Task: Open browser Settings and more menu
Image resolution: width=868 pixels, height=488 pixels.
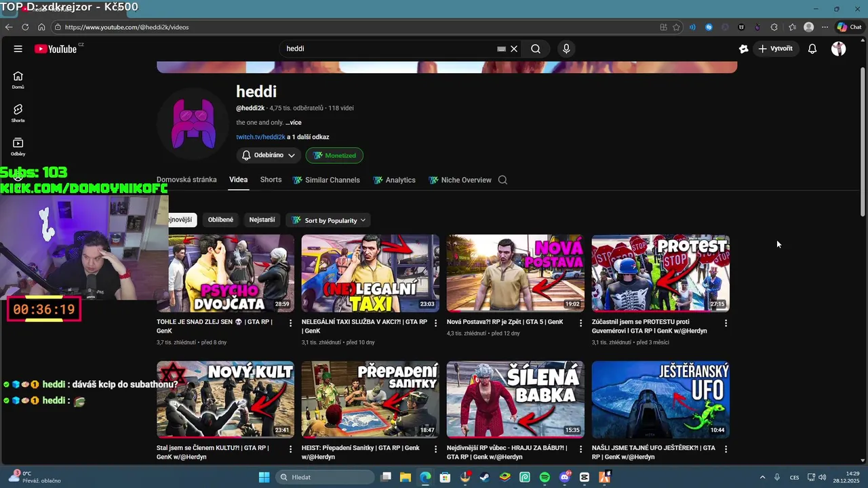Action: pyautogui.click(x=825, y=27)
